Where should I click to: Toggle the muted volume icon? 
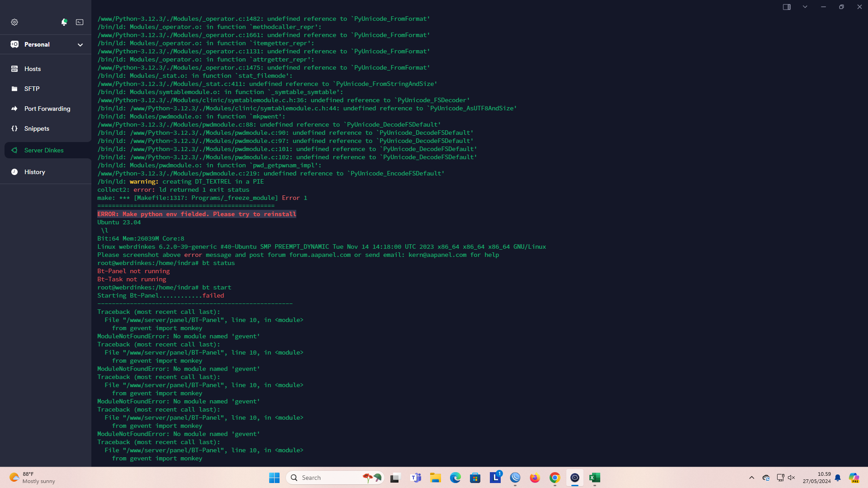click(x=791, y=478)
